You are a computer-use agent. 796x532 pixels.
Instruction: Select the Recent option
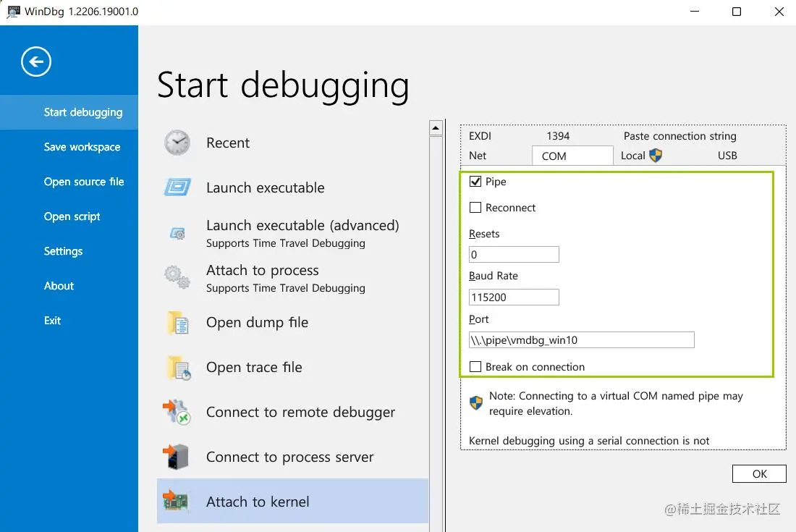pos(292,143)
